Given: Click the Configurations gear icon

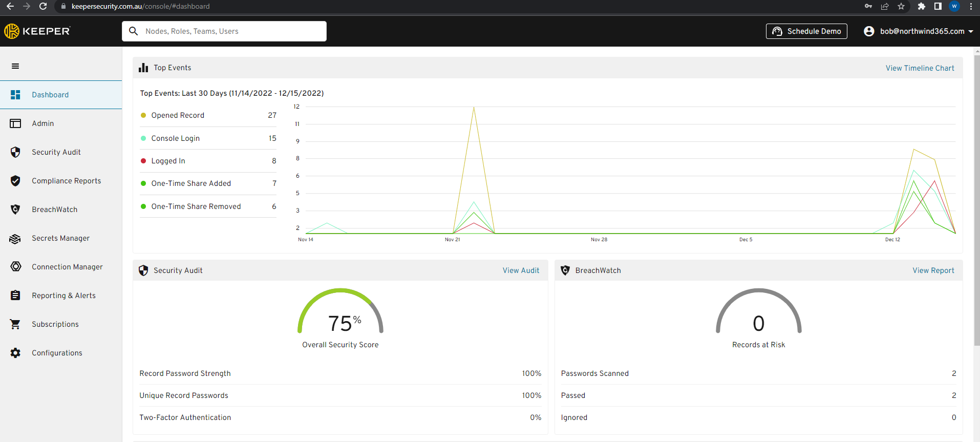Looking at the screenshot, I should coord(15,353).
